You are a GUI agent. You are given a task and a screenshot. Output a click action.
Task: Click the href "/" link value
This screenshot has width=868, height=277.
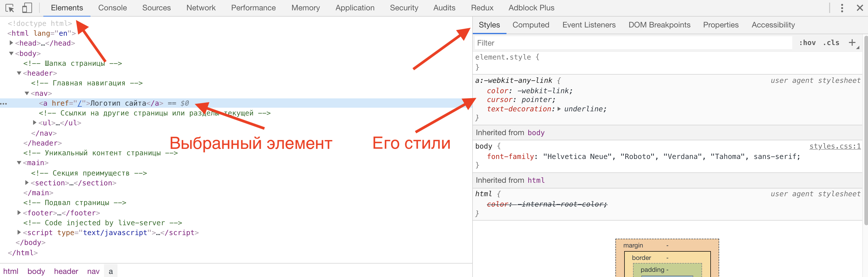tap(80, 103)
